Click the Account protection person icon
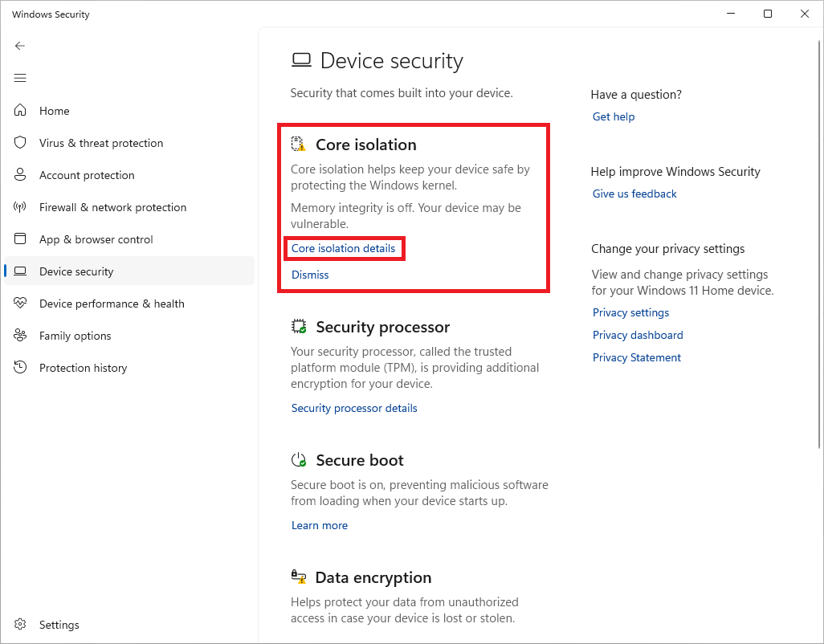824x644 pixels. coord(21,175)
